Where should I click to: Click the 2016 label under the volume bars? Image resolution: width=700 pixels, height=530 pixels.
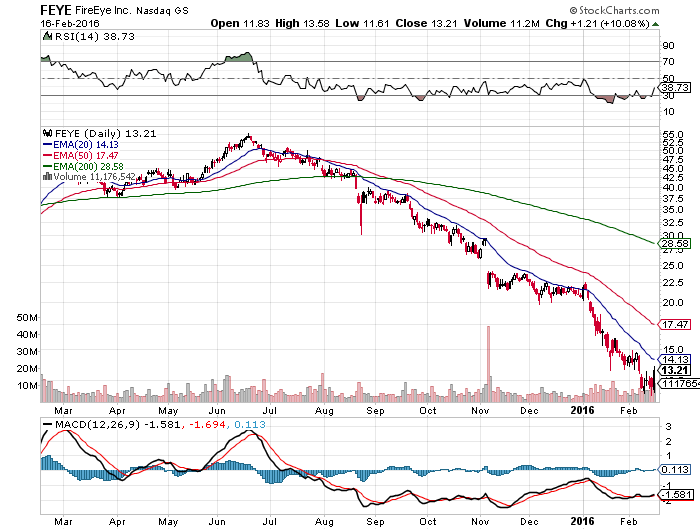pos(583,410)
